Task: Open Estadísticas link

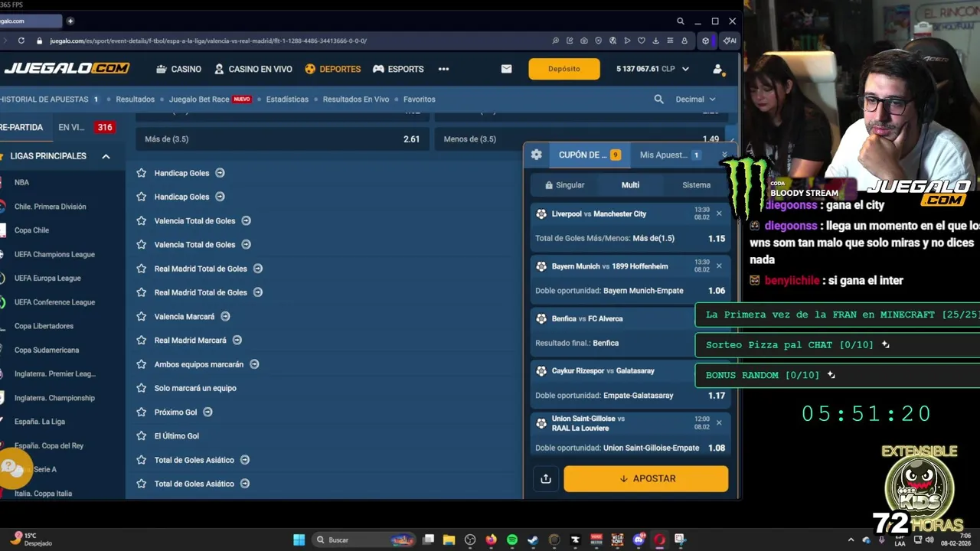Action: tap(287, 99)
